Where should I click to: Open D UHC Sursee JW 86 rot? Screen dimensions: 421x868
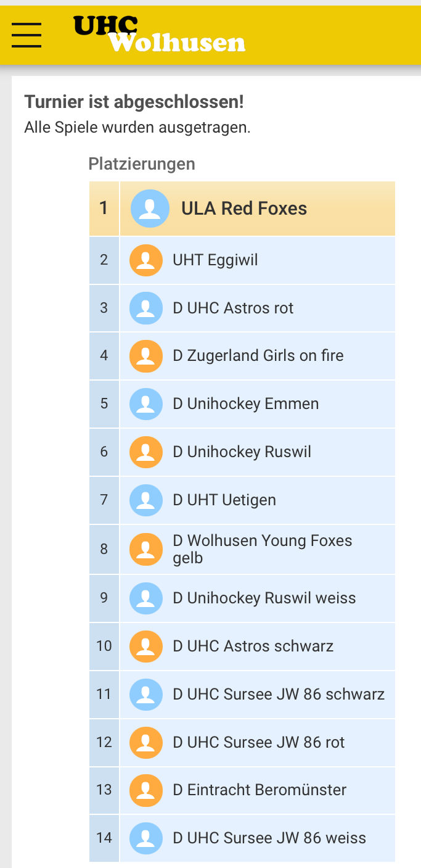pyautogui.click(x=258, y=742)
